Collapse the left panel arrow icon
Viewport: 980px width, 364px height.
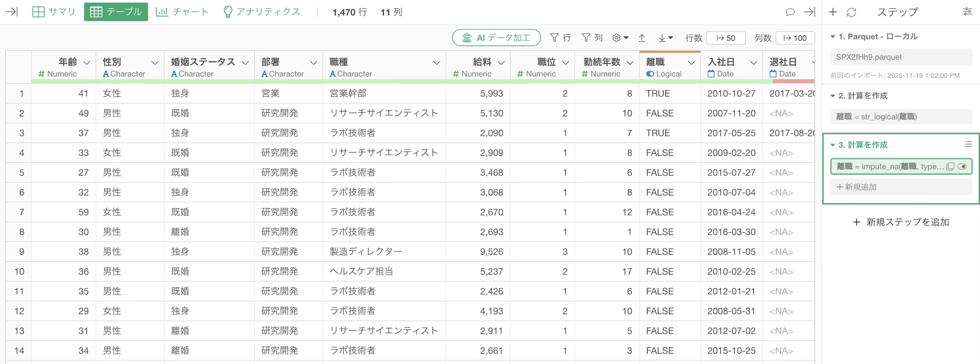click(x=12, y=12)
